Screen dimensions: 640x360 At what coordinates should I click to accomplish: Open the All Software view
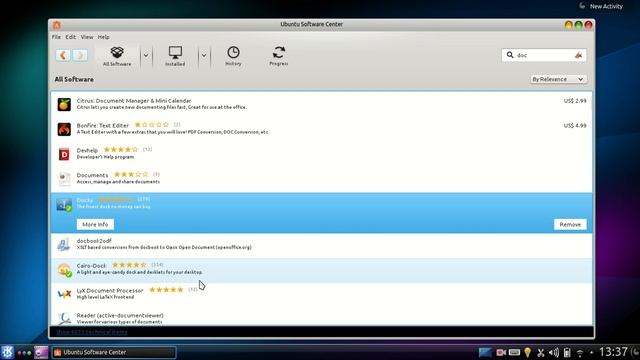point(117,56)
